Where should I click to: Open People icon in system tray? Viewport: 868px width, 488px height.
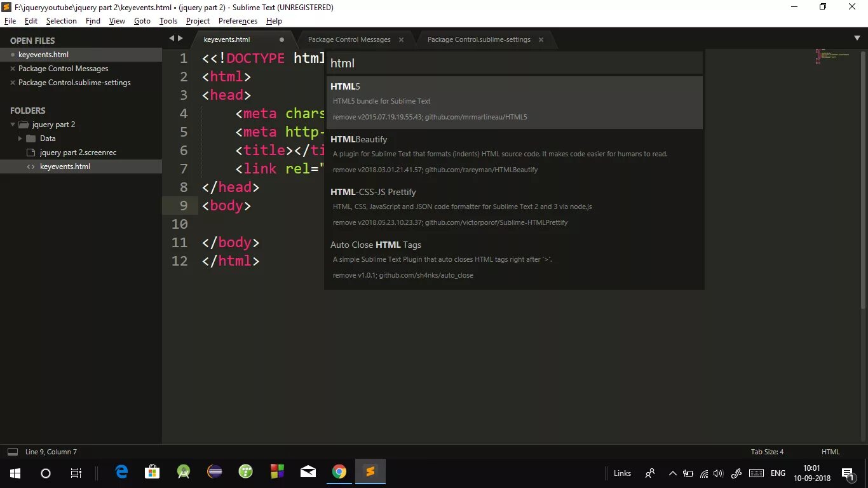pyautogui.click(x=650, y=473)
